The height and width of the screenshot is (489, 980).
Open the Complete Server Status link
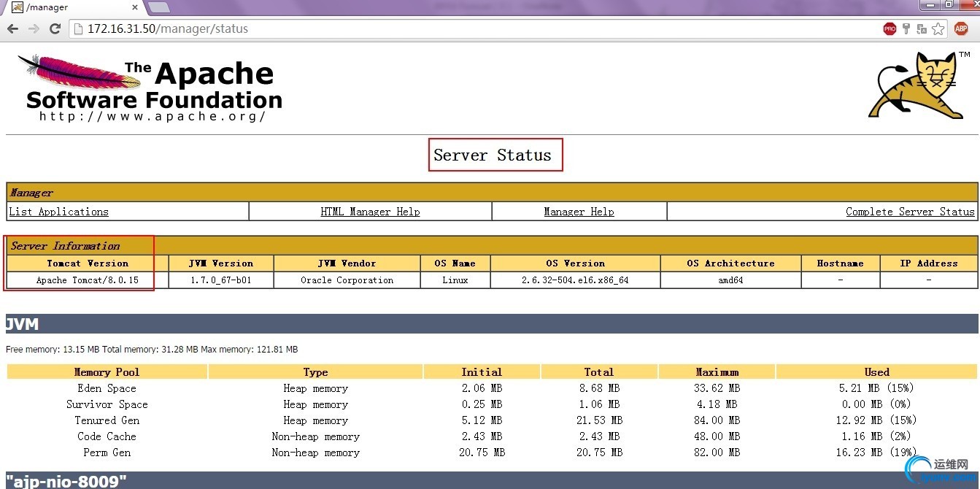point(909,212)
